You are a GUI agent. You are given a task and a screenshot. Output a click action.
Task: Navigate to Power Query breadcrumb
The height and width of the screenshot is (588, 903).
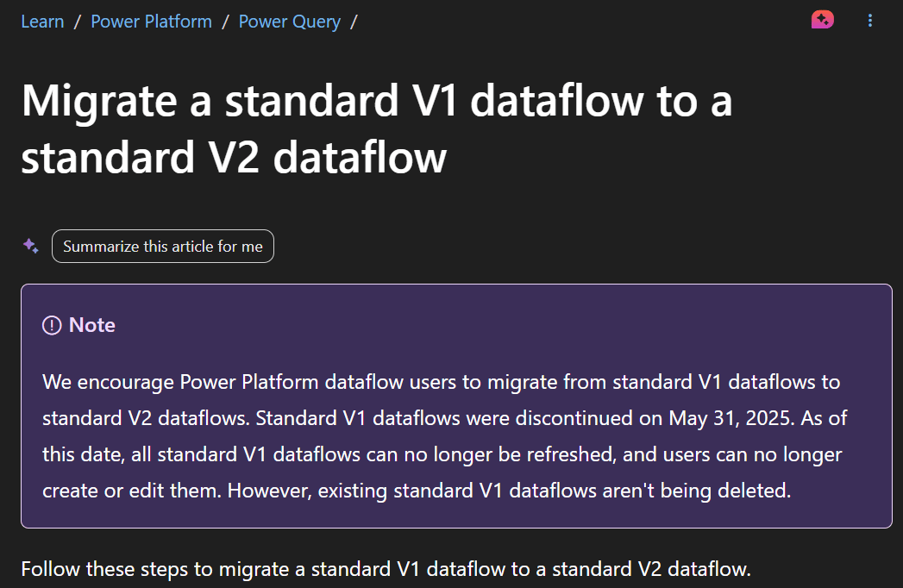click(x=290, y=22)
